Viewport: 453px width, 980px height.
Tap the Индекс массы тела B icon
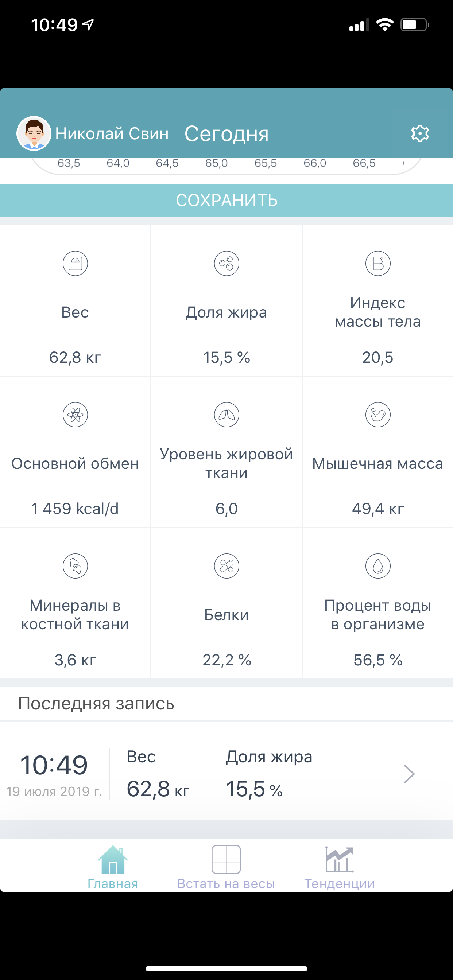[x=377, y=263]
